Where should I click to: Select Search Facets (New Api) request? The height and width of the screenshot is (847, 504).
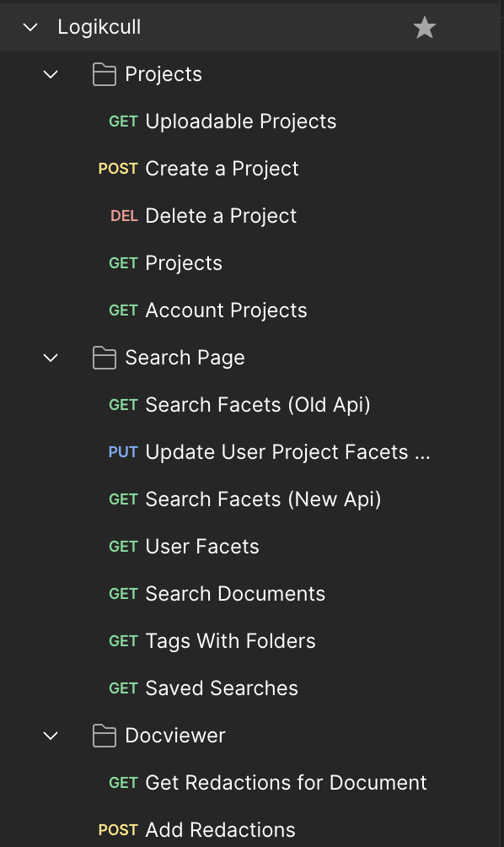tap(250, 499)
